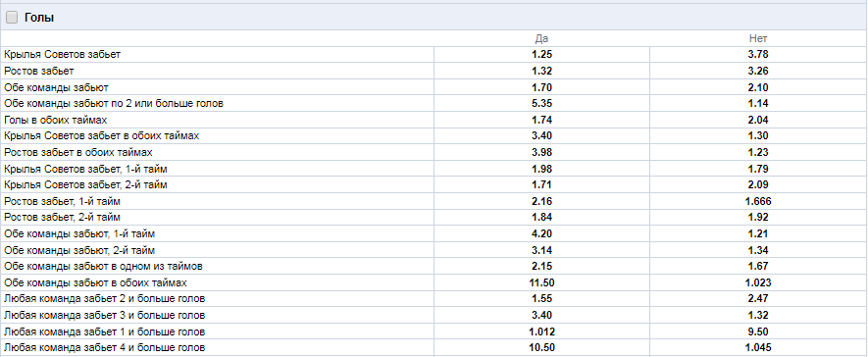This screenshot has height=357, width=868.
Task: Select 1.30 Крылья Советов забьет в обоих таймах
Action: (x=758, y=135)
